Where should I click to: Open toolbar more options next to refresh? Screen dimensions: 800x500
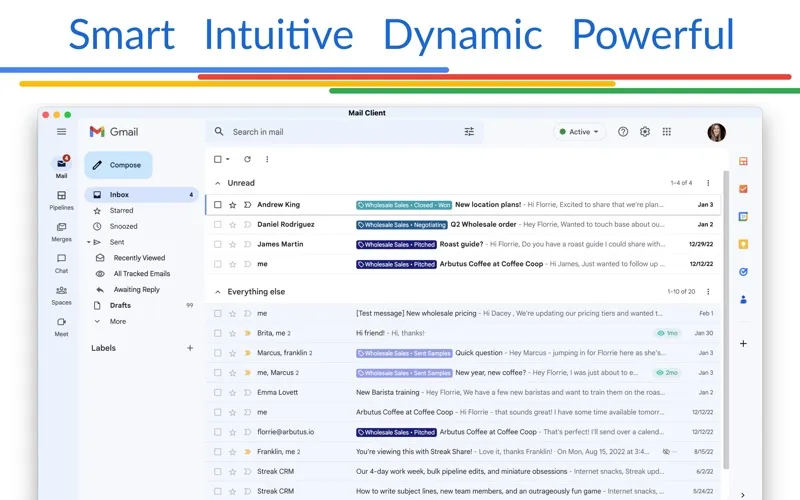pyautogui.click(x=267, y=159)
